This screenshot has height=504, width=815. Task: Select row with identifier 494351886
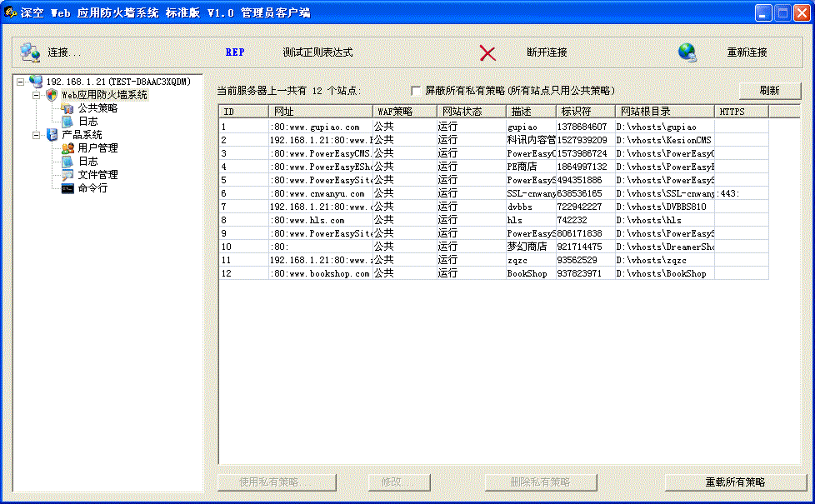[494, 180]
